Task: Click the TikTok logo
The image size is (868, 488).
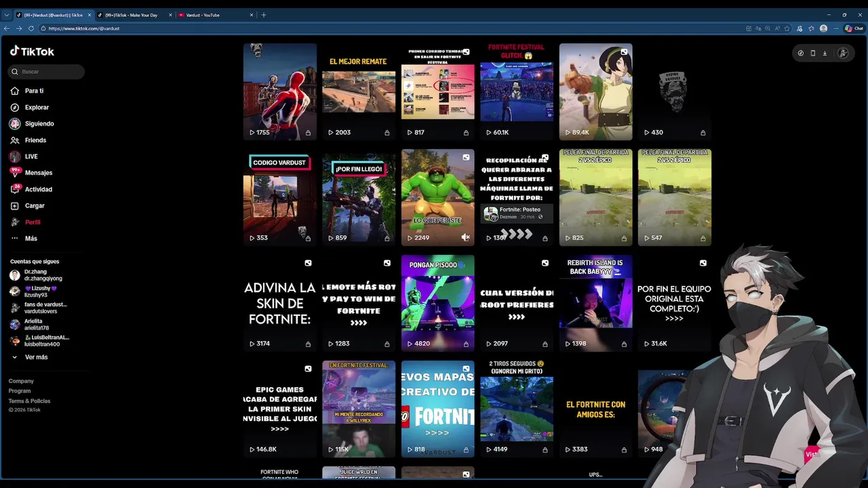Action: click(x=32, y=52)
